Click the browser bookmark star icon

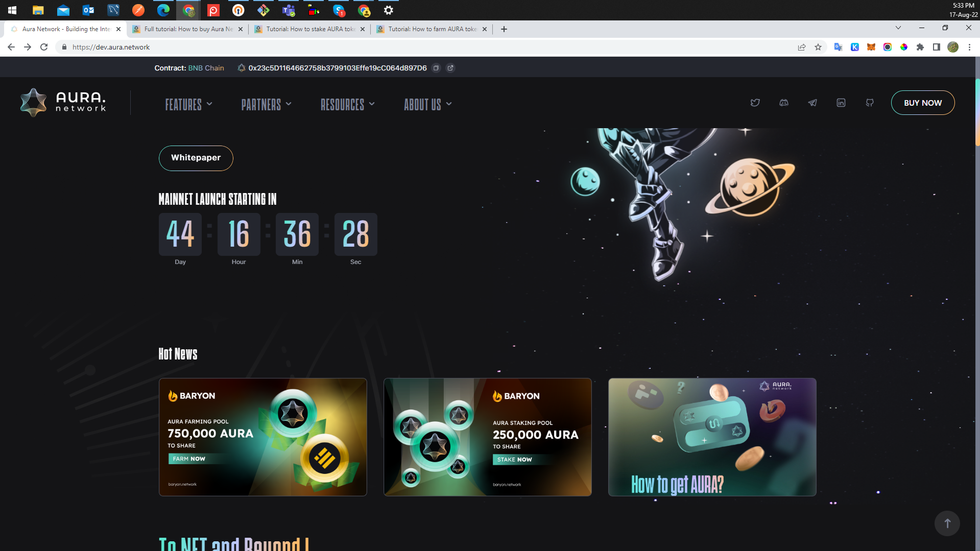pos(818,47)
